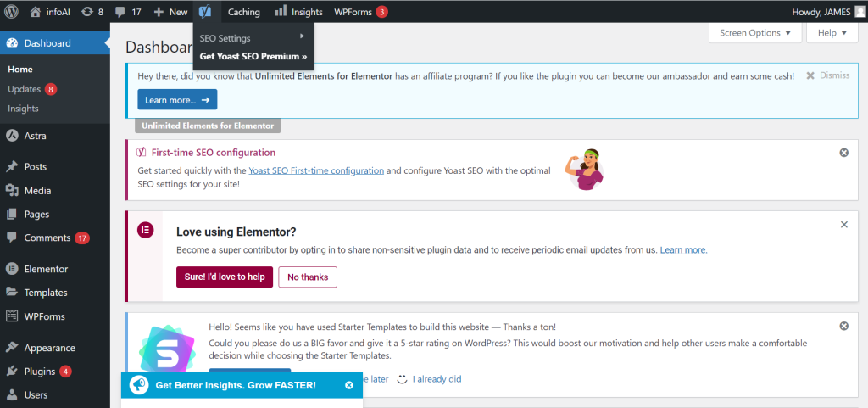
Task: Click the red 4 badge on Plugins
Action: (66, 372)
